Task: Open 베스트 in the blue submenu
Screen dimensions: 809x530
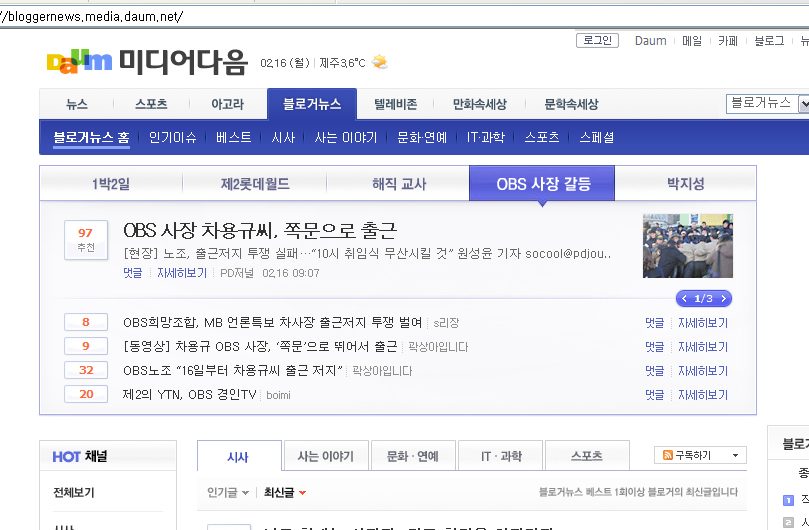Action: pyautogui.click(x=234, y=137)
